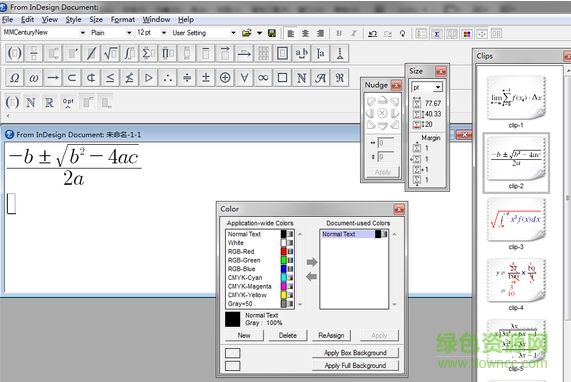This screenshot has height=382, width=571.
Task: Click the center alignment toolbar icon
Action: click(305, 34)
